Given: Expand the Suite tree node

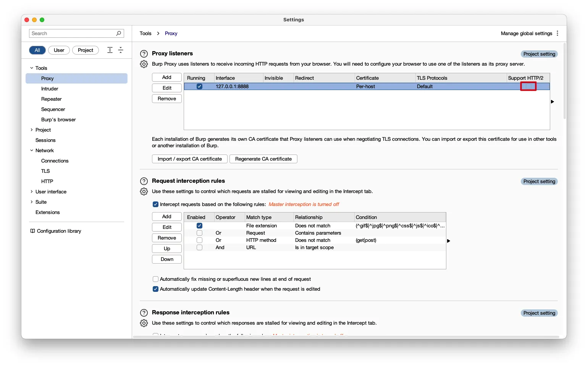Looking at the screenshot, I should click(x=32, y=202).
